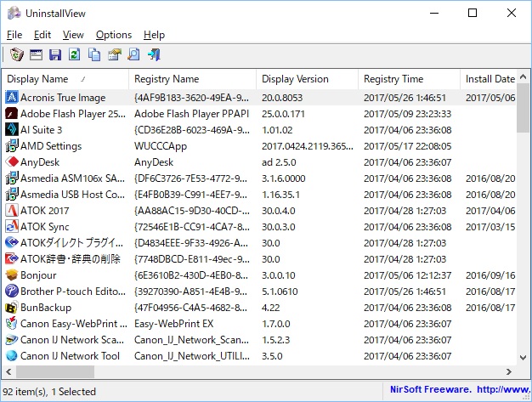Click the Save Selected Items floppy icon
Screen dimensions: 532x402
[x=55, y=55]
